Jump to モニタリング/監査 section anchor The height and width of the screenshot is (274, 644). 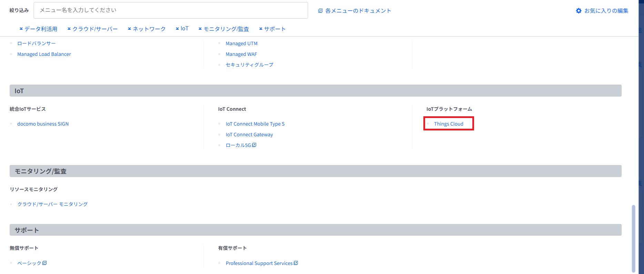pos(224,29)
